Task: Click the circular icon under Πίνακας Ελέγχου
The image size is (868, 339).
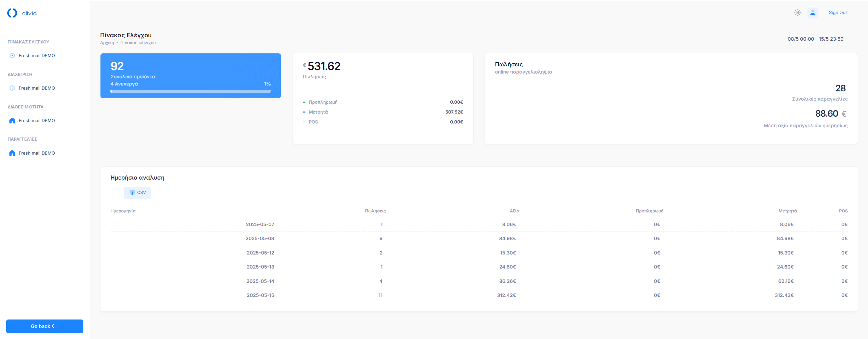Action: click(x=12, y=55)
